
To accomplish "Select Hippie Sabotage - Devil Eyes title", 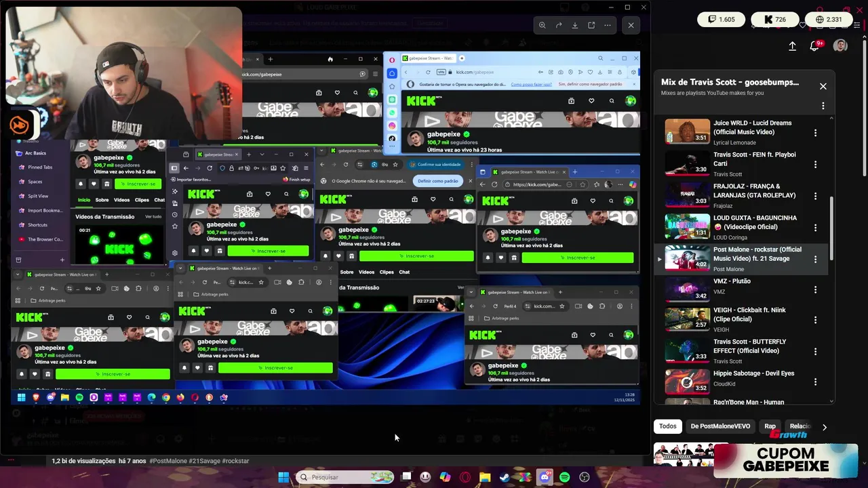I will click(753, 373).
